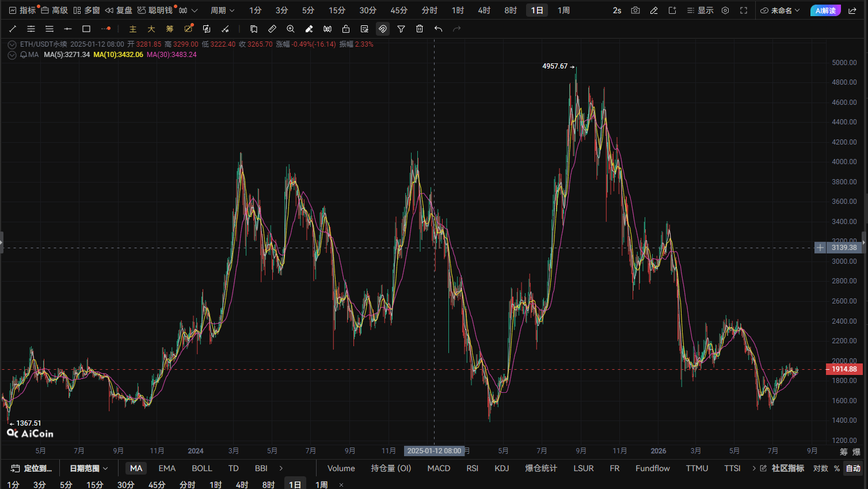The image size is (868, 489).
Task: Open 多窗 multi-window layout
Action: (87, 10)
